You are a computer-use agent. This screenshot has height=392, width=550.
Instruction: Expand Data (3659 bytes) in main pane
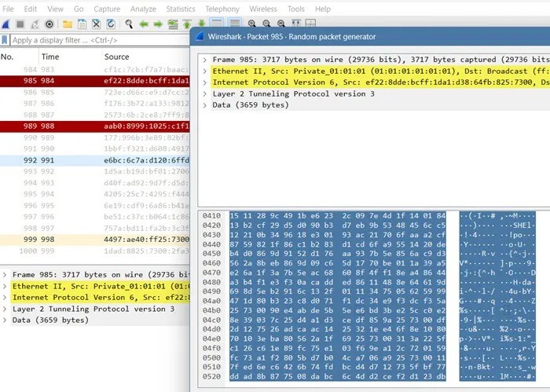pyautogui.click(x=5, y=320)
